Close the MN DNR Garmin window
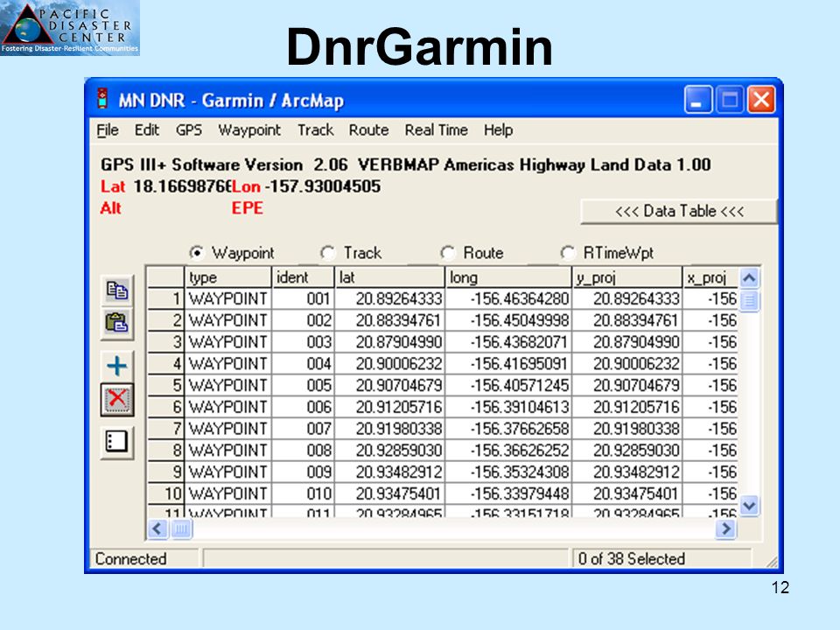Image resolution: width=840 pixels, height=630 pixels. [x=761, y=100]
